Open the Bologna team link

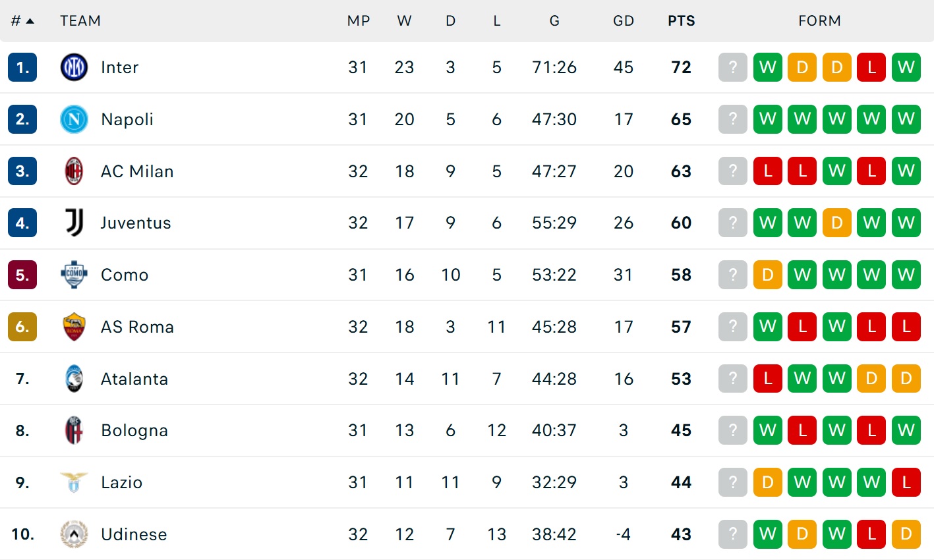134,430
